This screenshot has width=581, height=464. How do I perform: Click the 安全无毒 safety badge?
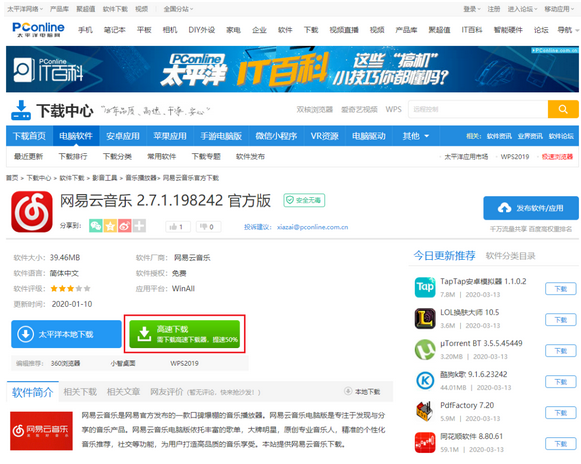[304, 200]
